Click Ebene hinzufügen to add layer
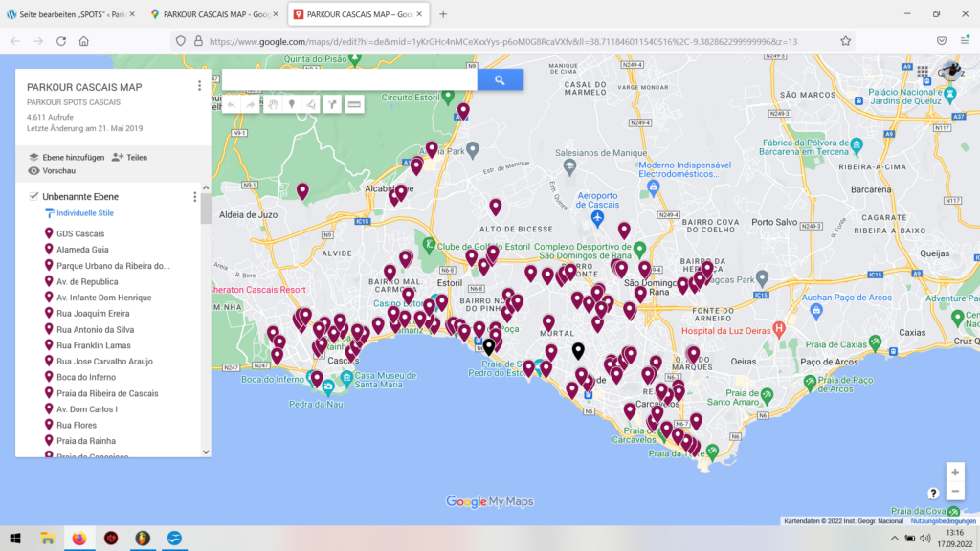 click(x=66, y=157)
